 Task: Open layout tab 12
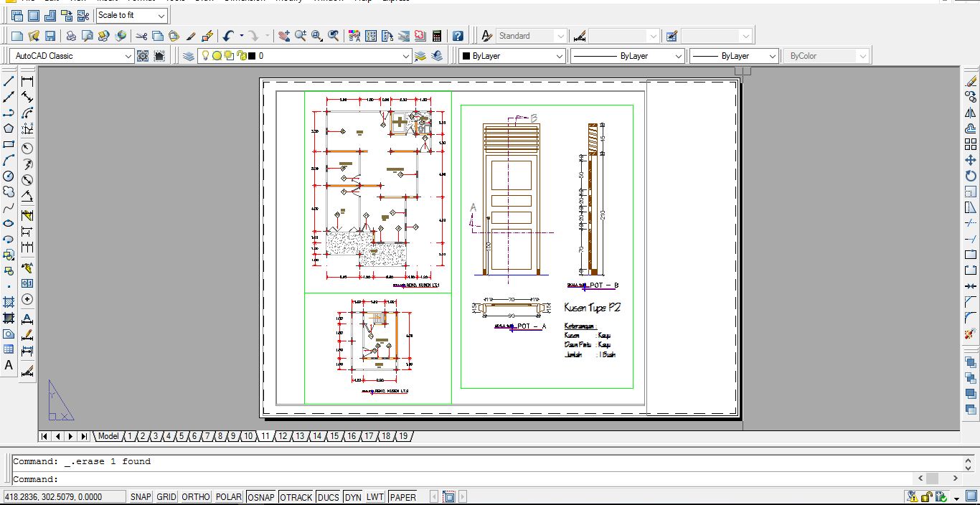pos(283,436)
